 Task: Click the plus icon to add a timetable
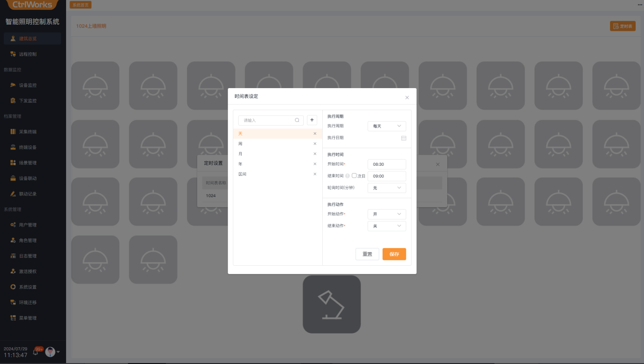312,120
